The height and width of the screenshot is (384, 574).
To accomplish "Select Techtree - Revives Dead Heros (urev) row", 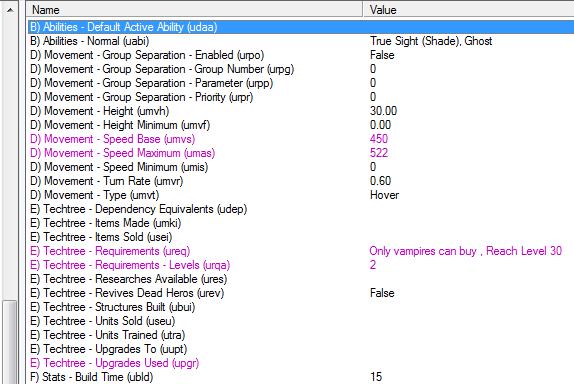I will click(x=301, y=293).
